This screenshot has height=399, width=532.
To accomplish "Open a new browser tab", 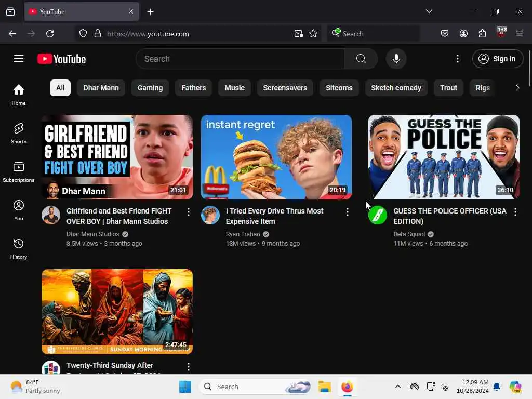I will click(x=150, y=11).
